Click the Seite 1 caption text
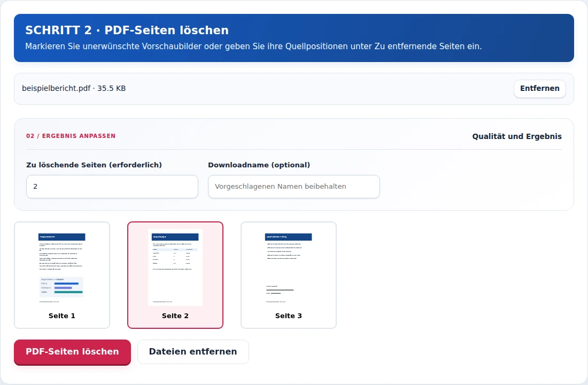 point(62,316)
